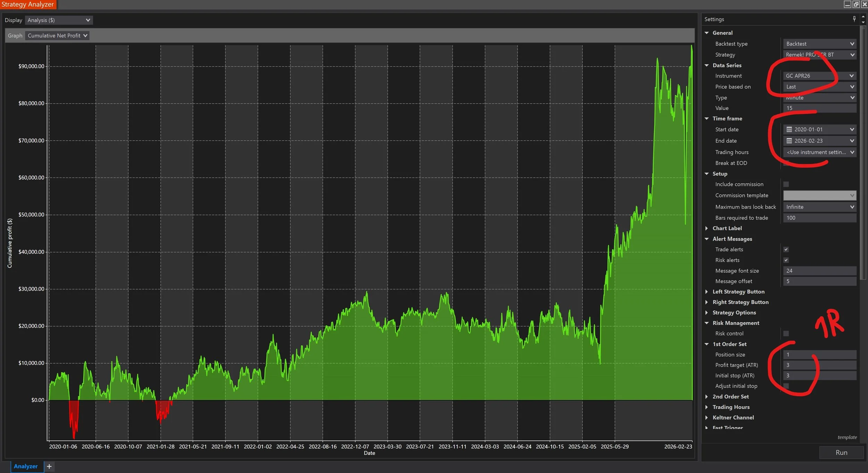Viewport: 868px width, 473px height.
Task: Open the End date calendar picker icon
Action: (x=789, y=141)
